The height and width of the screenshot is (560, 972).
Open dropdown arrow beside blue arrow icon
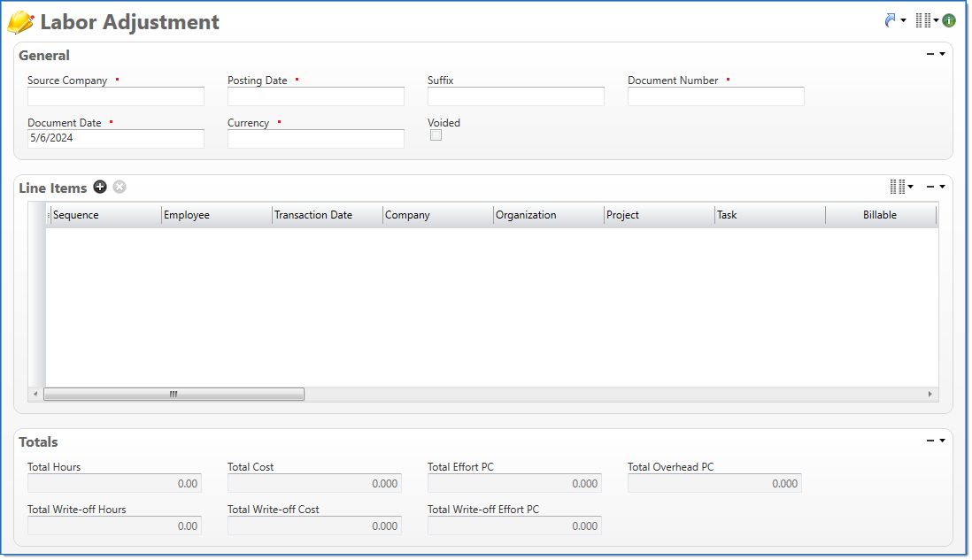(904, 21)
